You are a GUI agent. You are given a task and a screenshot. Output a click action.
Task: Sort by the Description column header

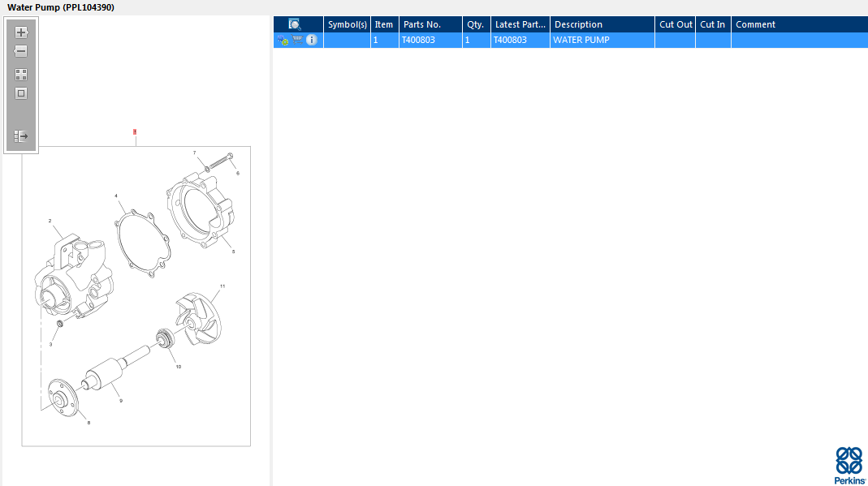pyautogui.click(x=602, y=24)
